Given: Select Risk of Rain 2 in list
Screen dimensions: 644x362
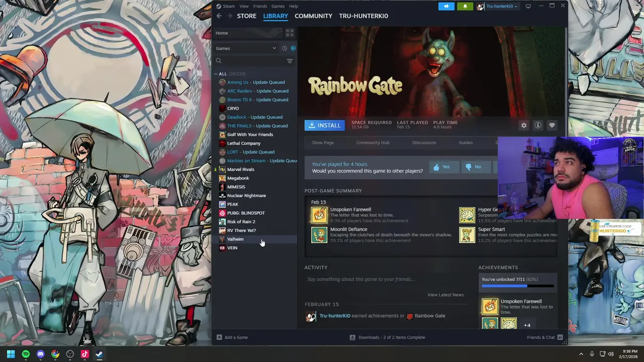Looking at the screenshot, I should click(x=241, y=222).
